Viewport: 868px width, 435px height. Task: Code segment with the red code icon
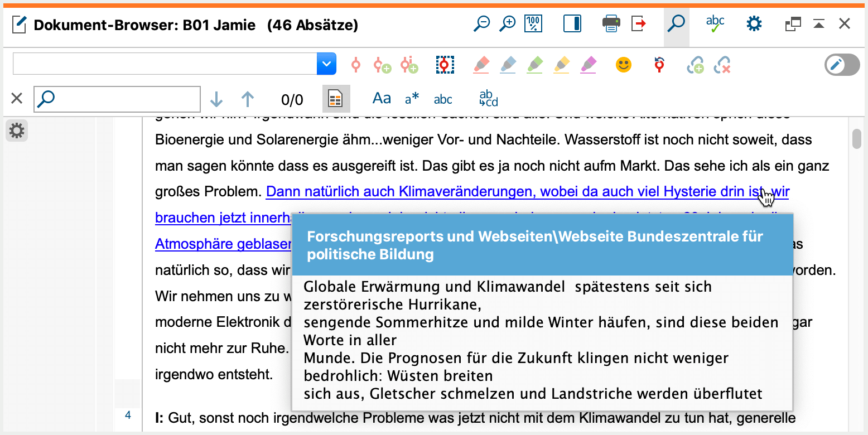[x=356, y=65]
